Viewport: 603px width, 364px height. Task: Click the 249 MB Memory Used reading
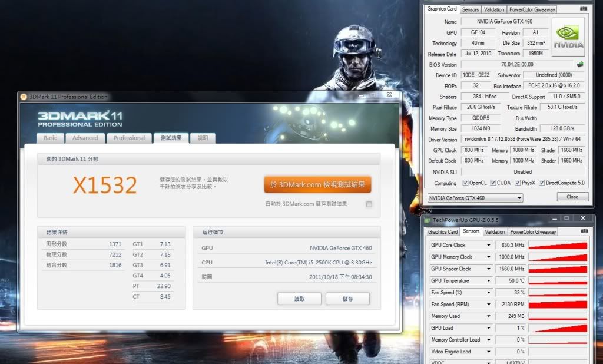tap(511, 316)
